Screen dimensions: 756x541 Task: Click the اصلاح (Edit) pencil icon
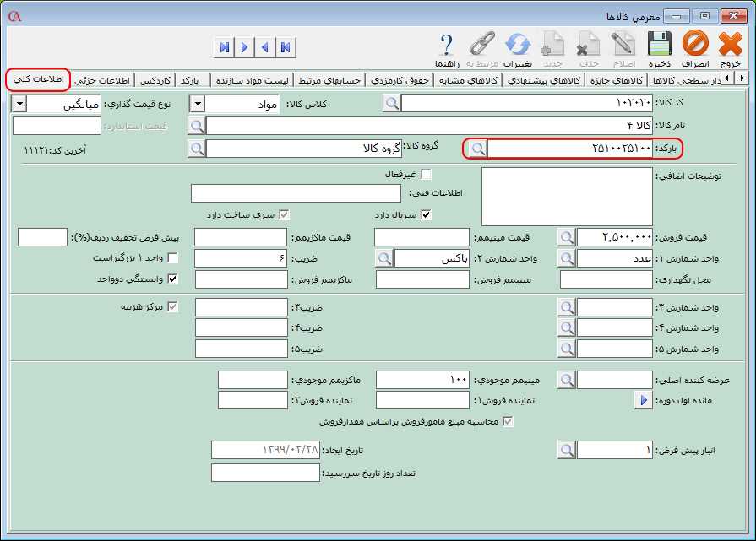623,42
